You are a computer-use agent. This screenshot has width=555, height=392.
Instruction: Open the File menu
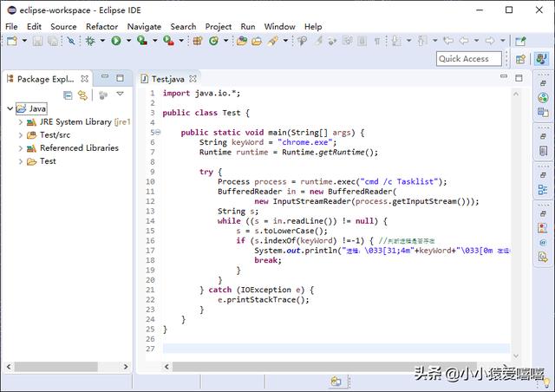[x=11, y=27]
